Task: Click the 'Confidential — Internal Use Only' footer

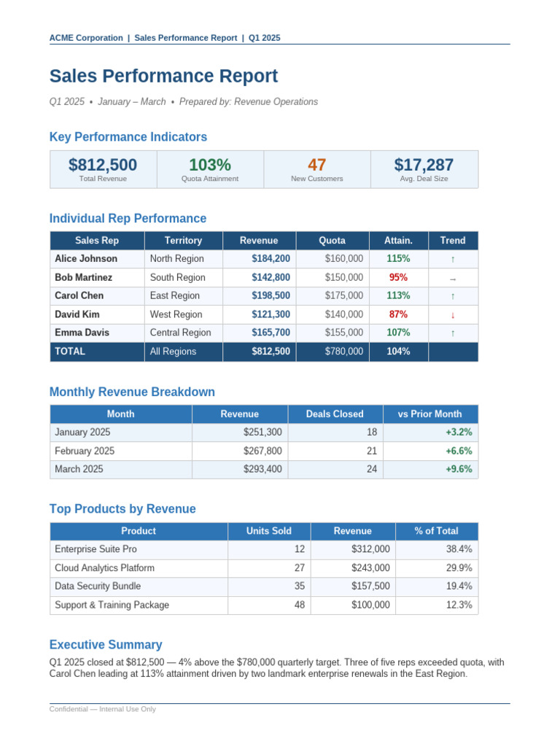Action: pyautogui.click(x=102, y=709)
